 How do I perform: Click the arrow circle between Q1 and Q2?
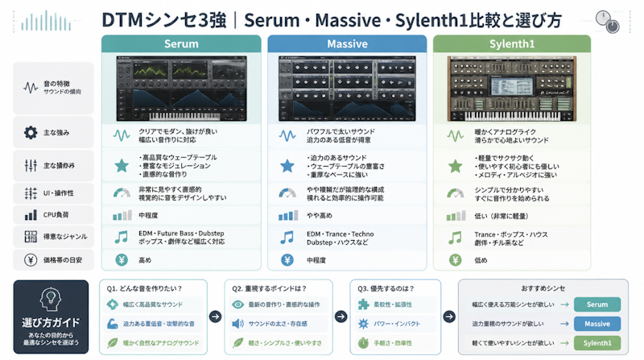click(215, 317)
